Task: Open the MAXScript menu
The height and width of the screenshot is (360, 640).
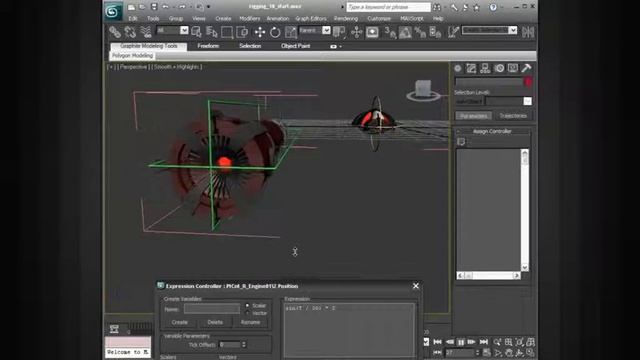Action: click(411, 18)
